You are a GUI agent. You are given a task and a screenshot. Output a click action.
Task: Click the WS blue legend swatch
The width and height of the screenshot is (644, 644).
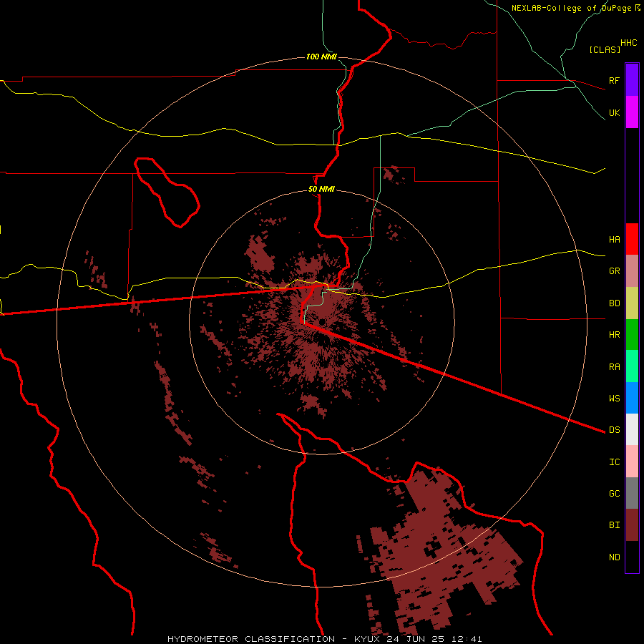coord(632,398)
